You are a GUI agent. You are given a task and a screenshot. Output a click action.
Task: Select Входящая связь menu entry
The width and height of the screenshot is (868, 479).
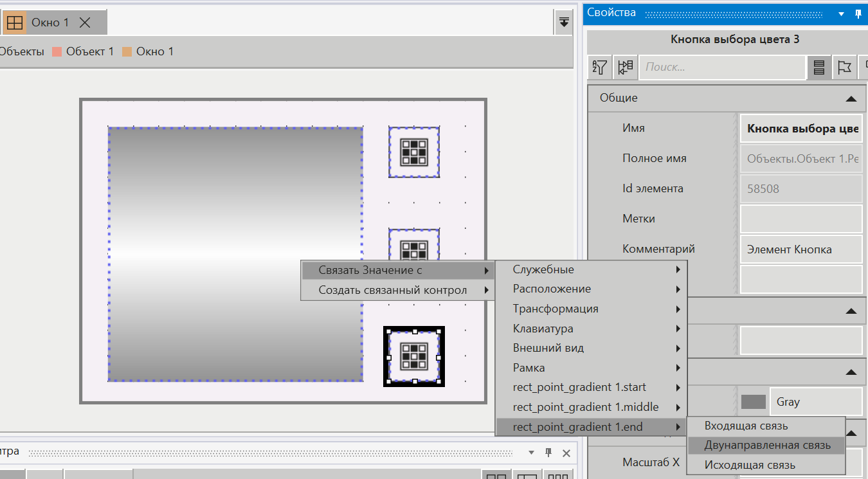click(x=746, y=426)
